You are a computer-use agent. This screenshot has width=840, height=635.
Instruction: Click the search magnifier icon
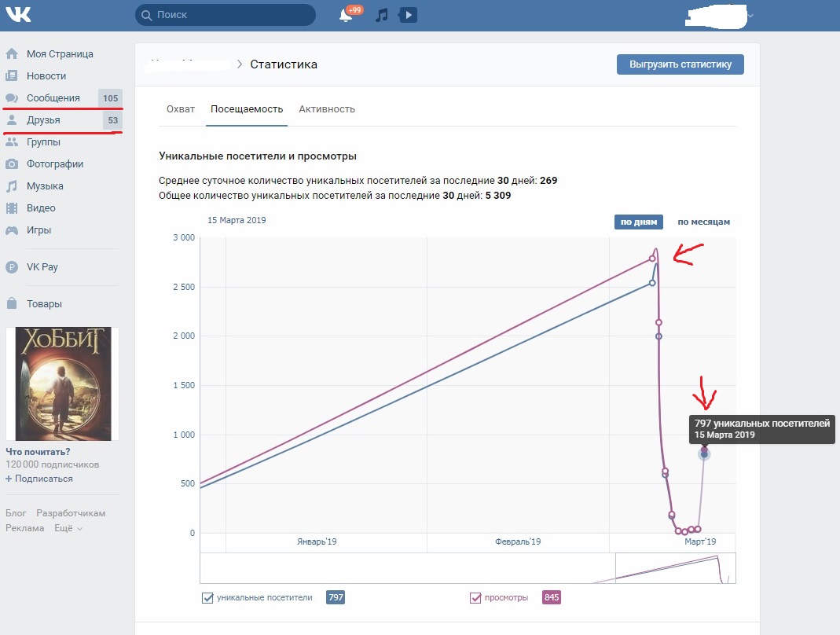(x=146, y=15)
